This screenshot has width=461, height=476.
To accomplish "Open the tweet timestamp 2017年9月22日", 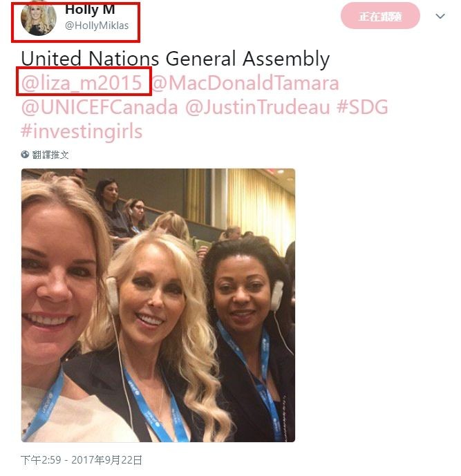I will coord(106,460).
